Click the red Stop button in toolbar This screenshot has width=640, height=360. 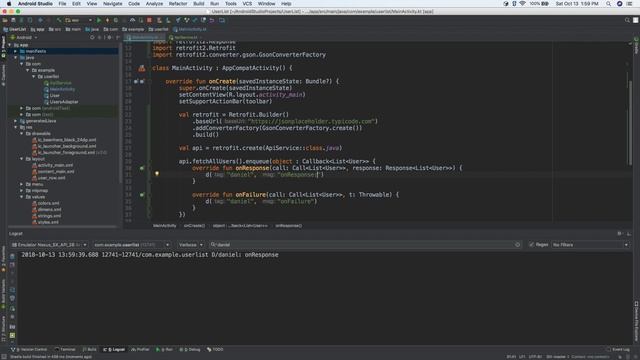[149, 20]
